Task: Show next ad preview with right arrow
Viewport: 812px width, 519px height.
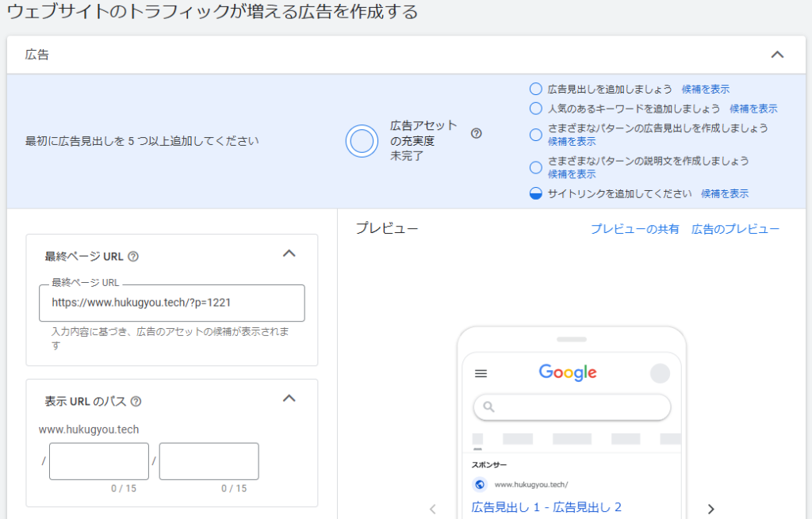Action: [710, 509]
